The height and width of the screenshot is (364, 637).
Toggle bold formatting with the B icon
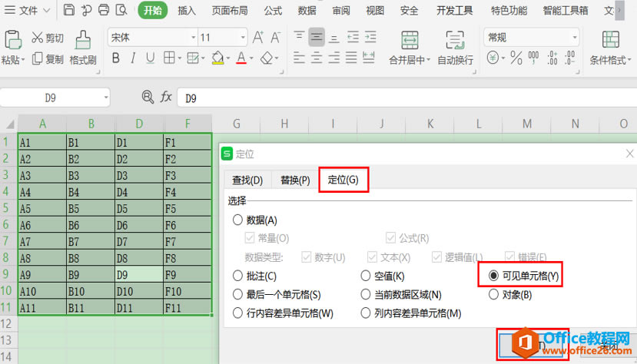point(116,58)
